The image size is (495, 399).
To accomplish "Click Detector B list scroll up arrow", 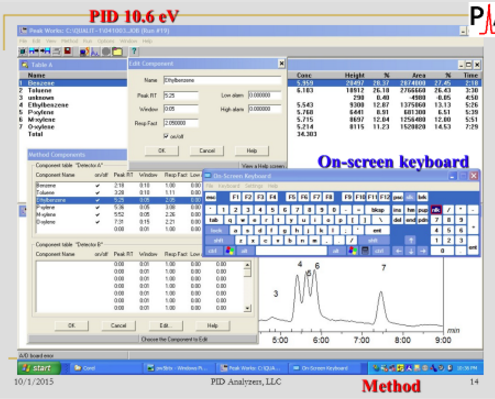I will (x=247, y=265).
